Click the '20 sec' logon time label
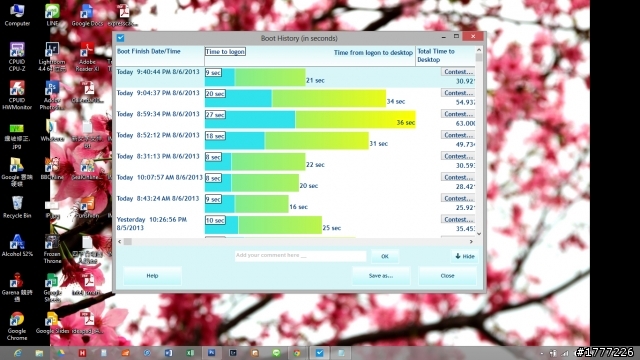Image resolution: width=640 pixels, height=360 pixels. coord(215,93)
